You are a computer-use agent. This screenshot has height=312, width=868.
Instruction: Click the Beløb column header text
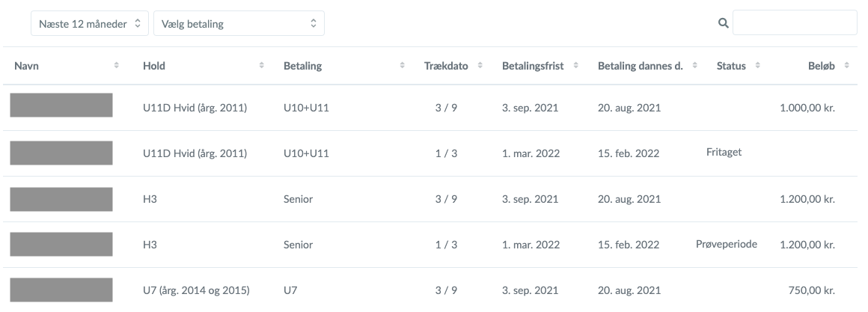pyautogui.click(x=821, y=66)
